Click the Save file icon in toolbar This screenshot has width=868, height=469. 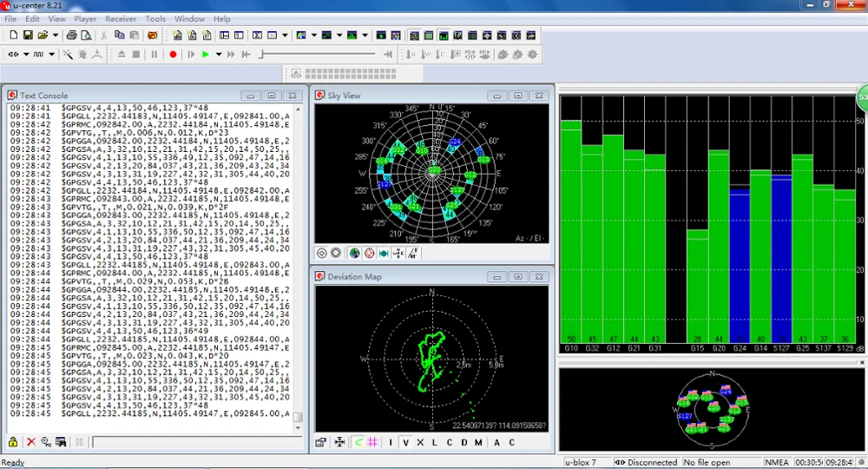click(28, 36)
